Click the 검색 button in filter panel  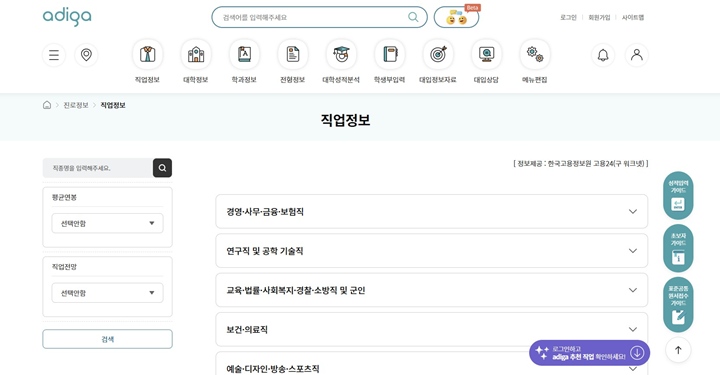tap(107, 339)
